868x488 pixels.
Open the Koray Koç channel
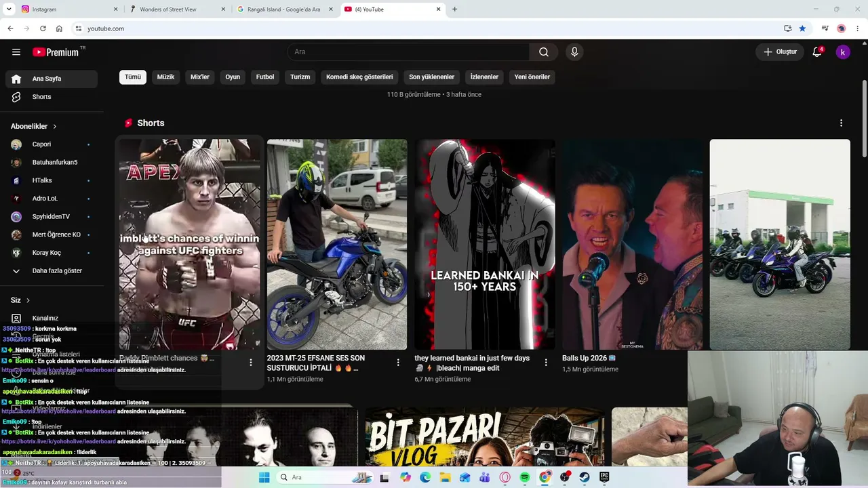click(x=52, y=253)
